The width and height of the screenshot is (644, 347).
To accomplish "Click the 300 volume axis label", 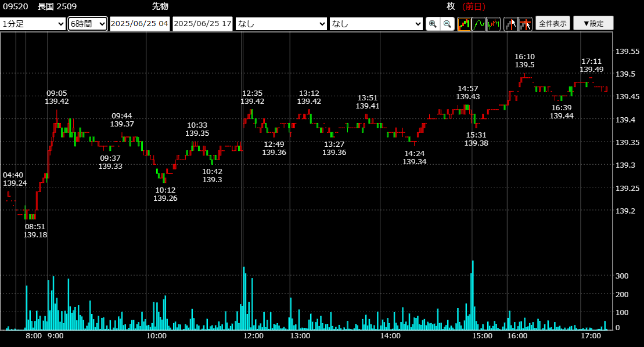I will (622, 276).
